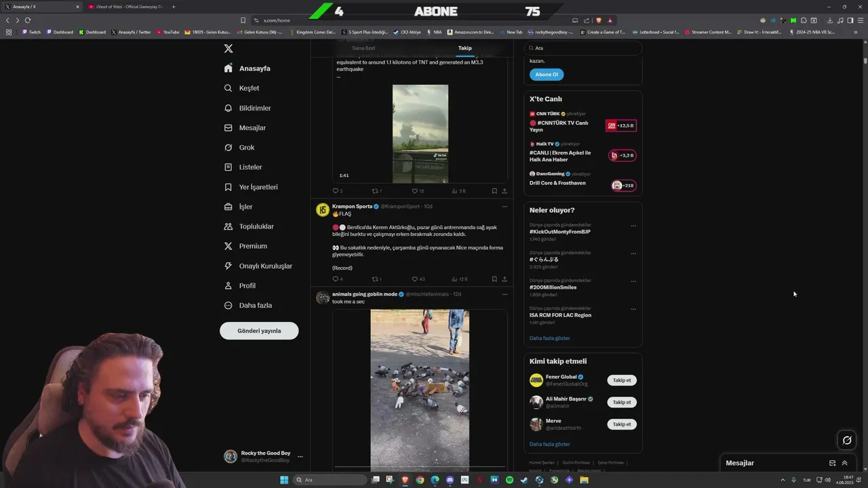Image resolution: width=868 pixels, height=488 pixels.
Task: Show hidden bookmarks overflow chevron
Action: click(x=856, y=32)
